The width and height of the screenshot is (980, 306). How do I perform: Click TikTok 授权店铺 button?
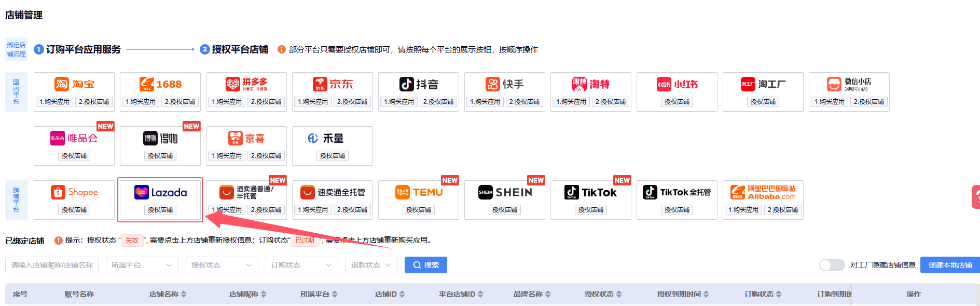coord(591,210)
